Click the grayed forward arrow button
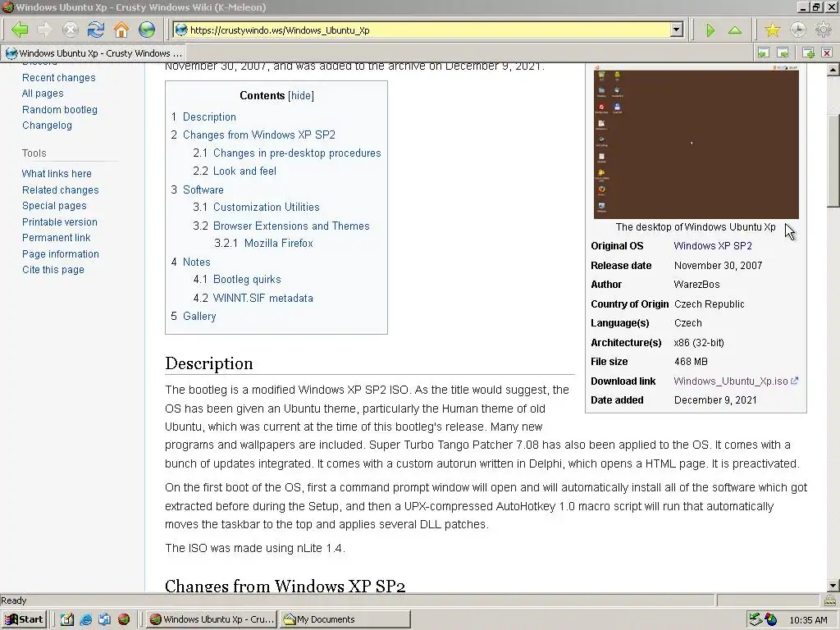This screenshot has height=630, width=840. pyautogui.click(x=45, y=30)
